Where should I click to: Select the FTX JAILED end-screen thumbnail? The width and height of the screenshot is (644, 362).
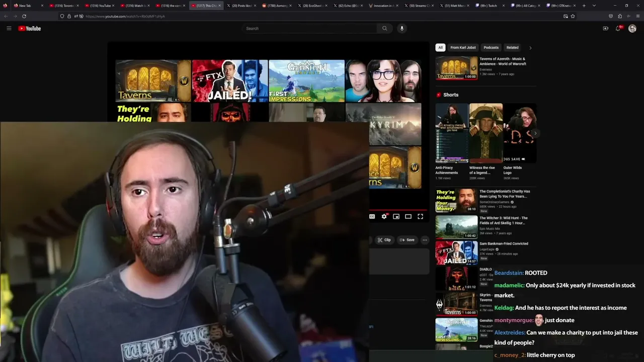click(230, 80)
